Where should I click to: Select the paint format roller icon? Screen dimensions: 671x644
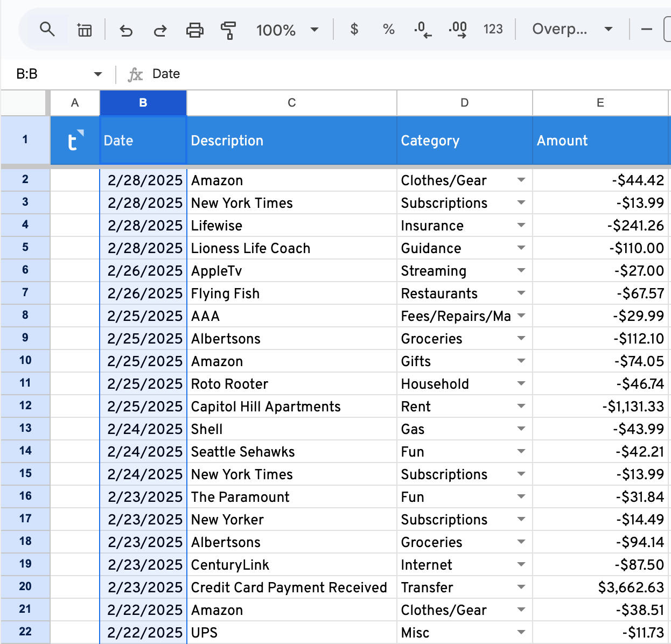point(229,30)
